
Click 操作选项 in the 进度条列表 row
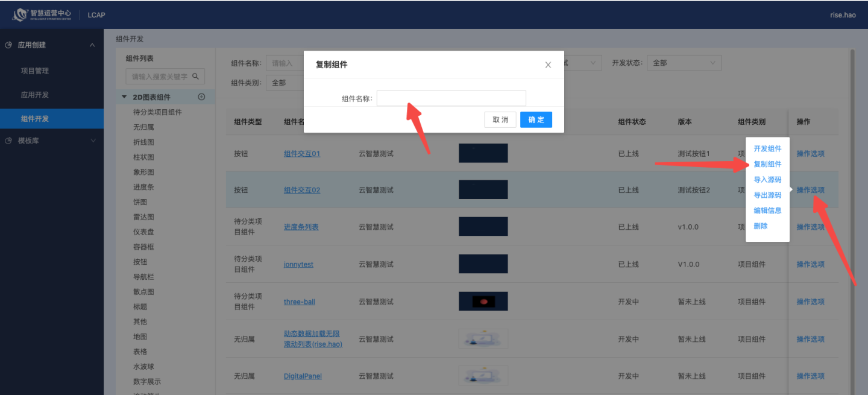coord(810,227)
